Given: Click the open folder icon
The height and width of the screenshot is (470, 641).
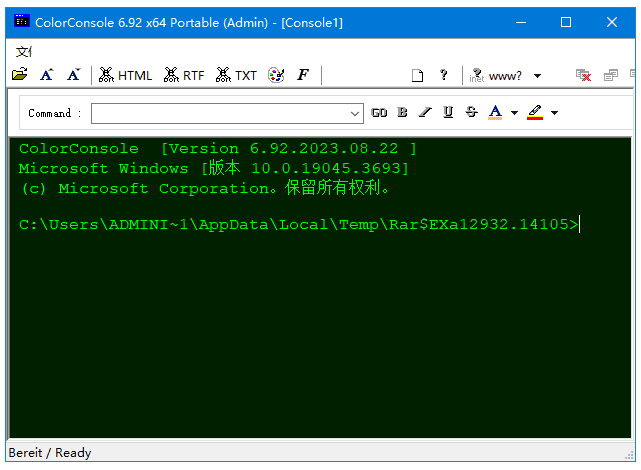Looking at the screenshot, I should coord(19,75).
